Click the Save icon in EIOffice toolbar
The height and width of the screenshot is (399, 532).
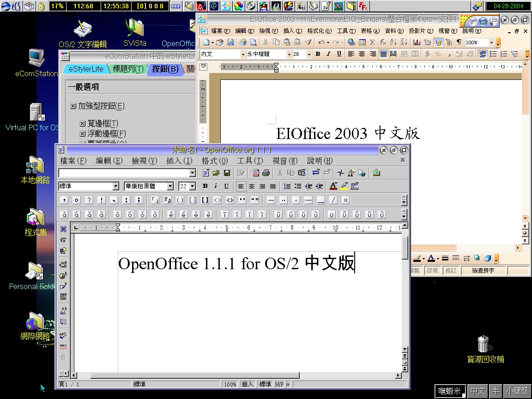click(230, 42)
